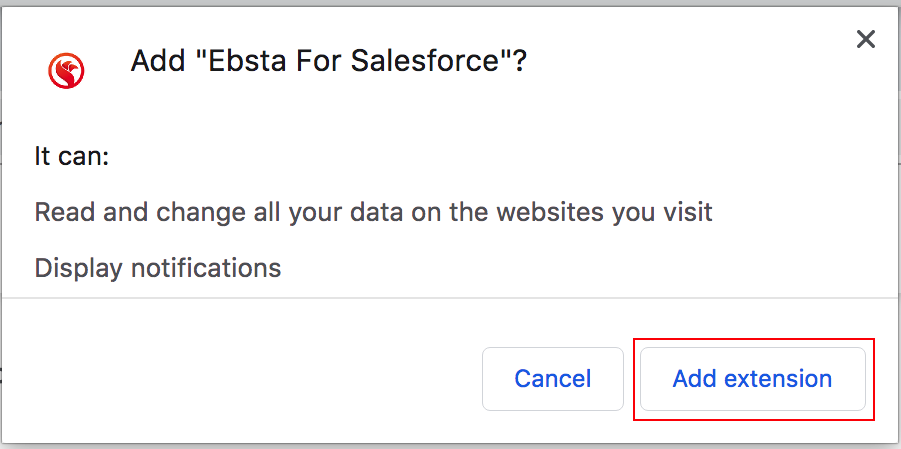Close the dialog with the X icon
Viewport: 901px width, 449px height.
[866, 39]
